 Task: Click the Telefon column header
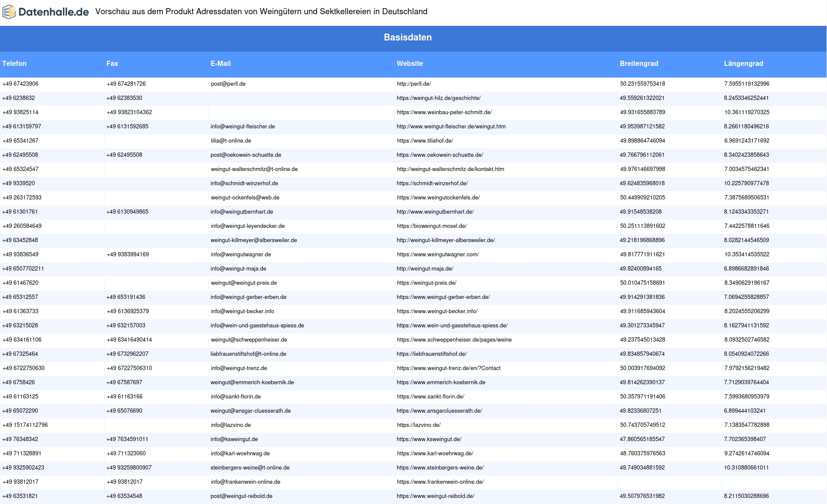(x=14, y=63)
